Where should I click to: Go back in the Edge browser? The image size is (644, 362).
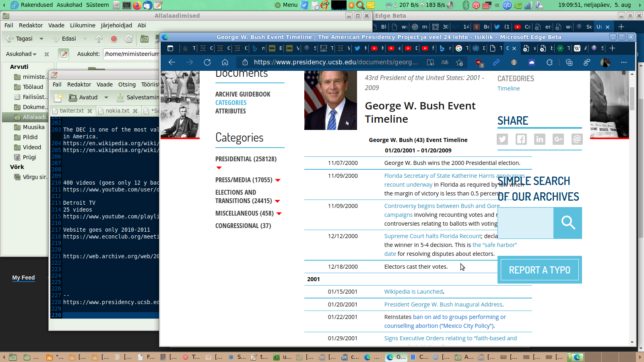point(172,62)
